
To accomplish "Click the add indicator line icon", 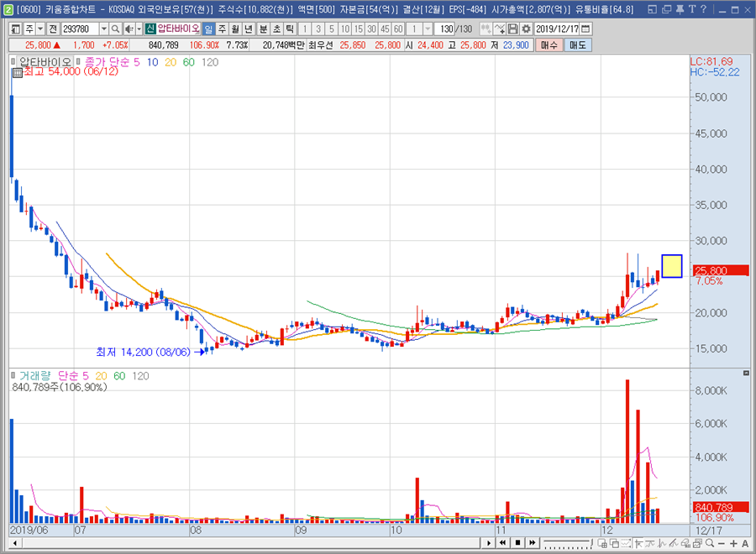I will tap(500, 29).
